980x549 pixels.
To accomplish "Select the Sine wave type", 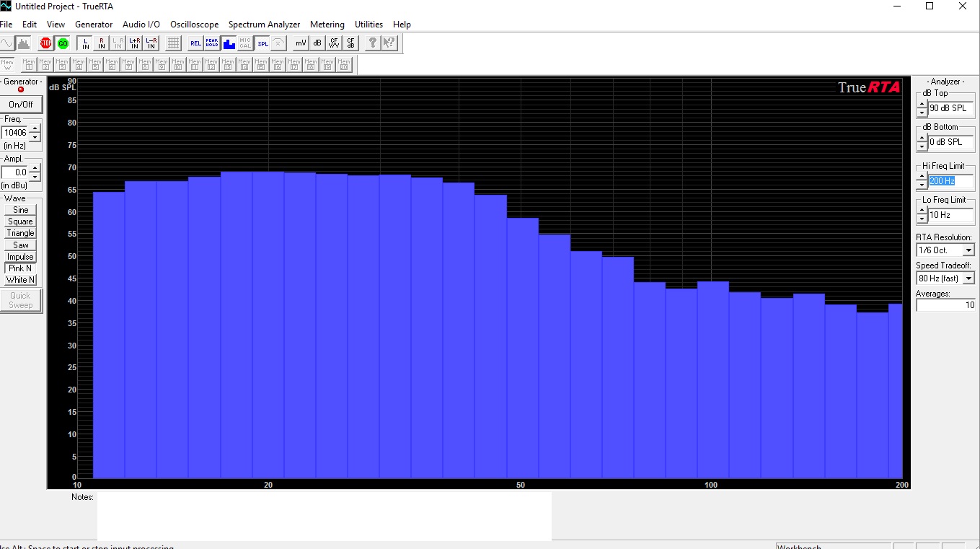I will coord(21,210).
